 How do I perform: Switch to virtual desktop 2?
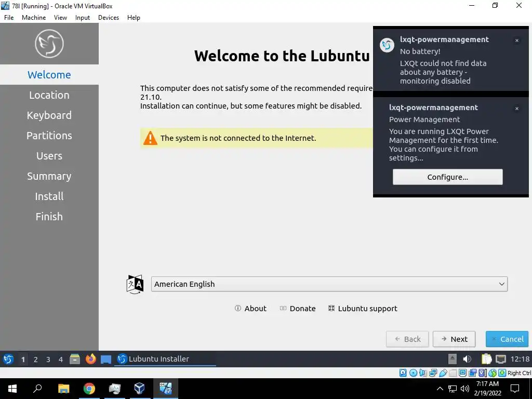click(x=36, y=360)
